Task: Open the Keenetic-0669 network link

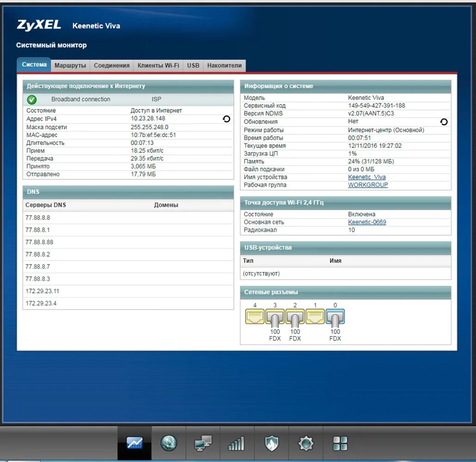Action: point(367,222)
